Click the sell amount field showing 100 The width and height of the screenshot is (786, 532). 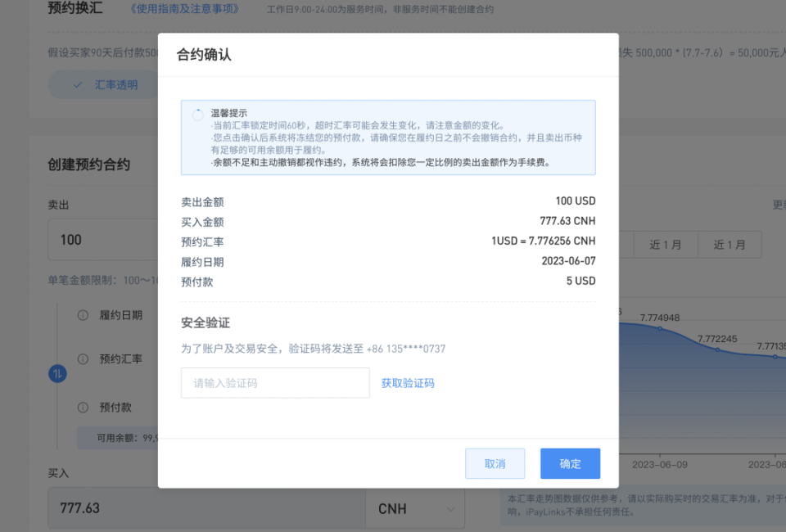pos(103,240)
